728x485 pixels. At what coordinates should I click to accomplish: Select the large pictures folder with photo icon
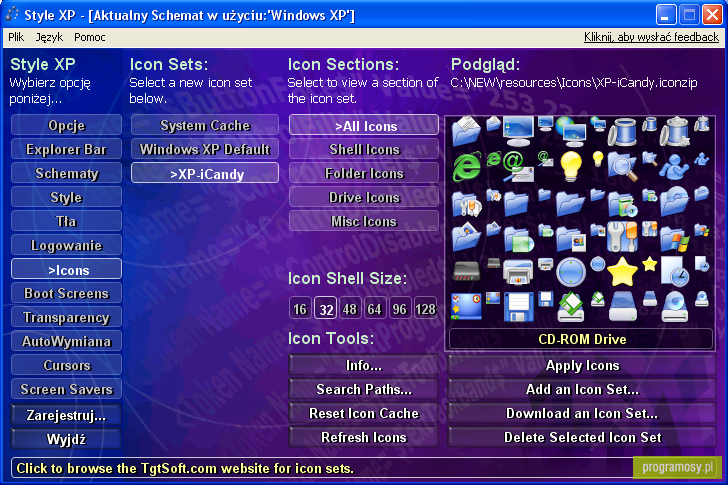pos(466,237)
